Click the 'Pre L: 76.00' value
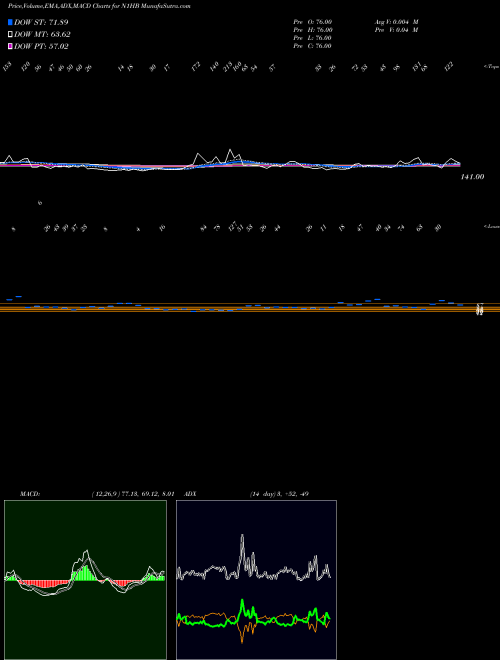Viewport: 500px width, 660px height. 313,38
